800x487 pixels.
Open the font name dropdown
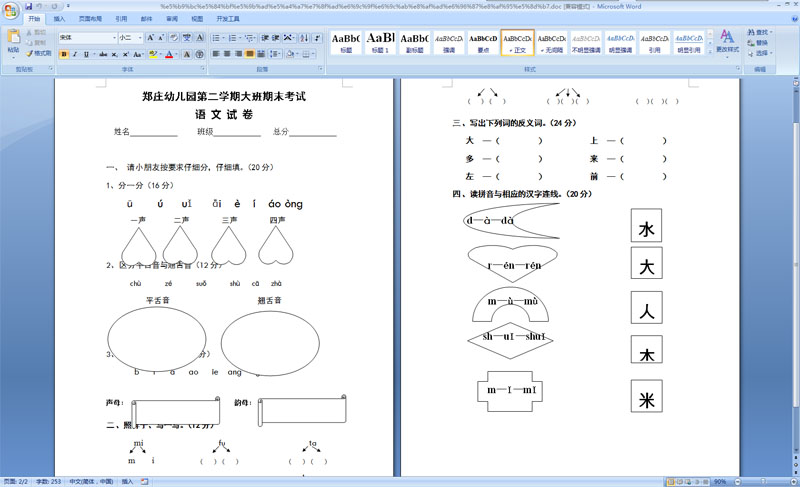[114, 38]
